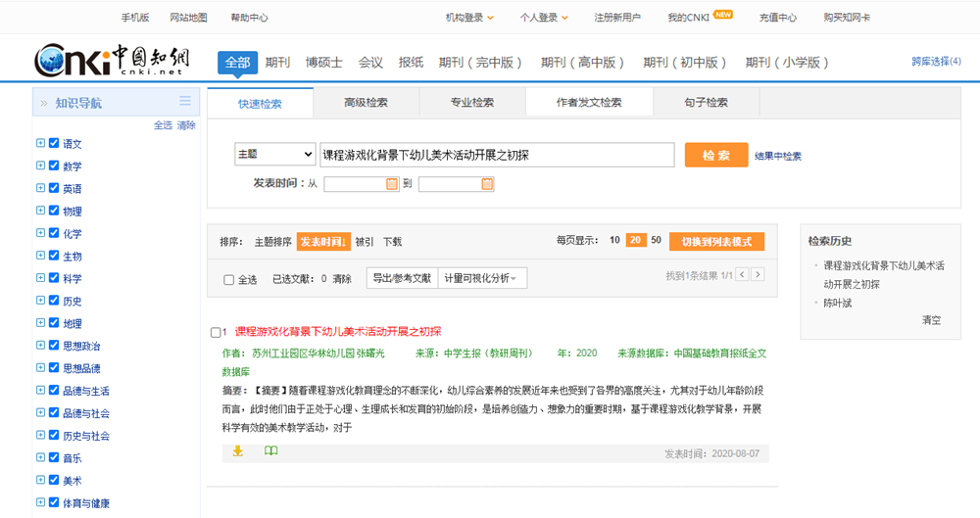Image resolution: width=980 pixels, height=518 pixels.
Task: Open the end date calendar picker
Action: click(x=487, y=184)
